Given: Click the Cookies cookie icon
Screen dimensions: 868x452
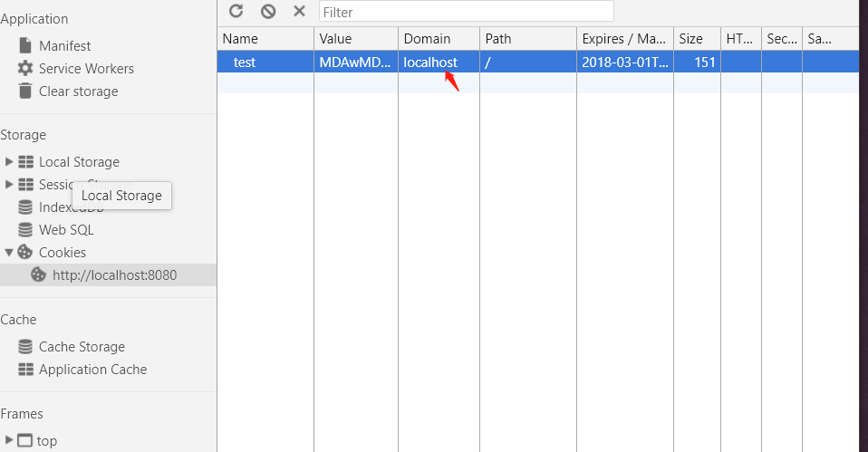Looking at the screenshot, I should coord(25,253).
